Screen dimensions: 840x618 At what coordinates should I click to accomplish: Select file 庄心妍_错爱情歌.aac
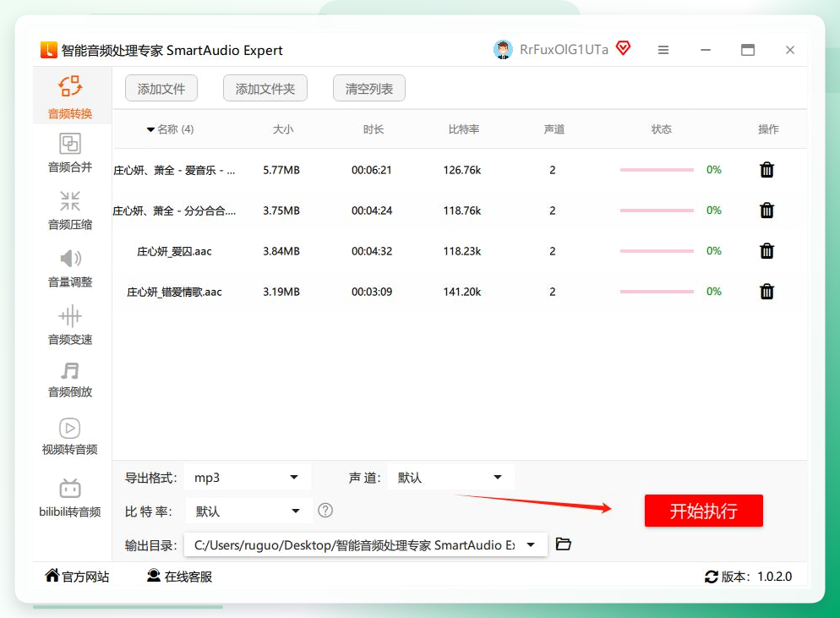pos(174,293)
